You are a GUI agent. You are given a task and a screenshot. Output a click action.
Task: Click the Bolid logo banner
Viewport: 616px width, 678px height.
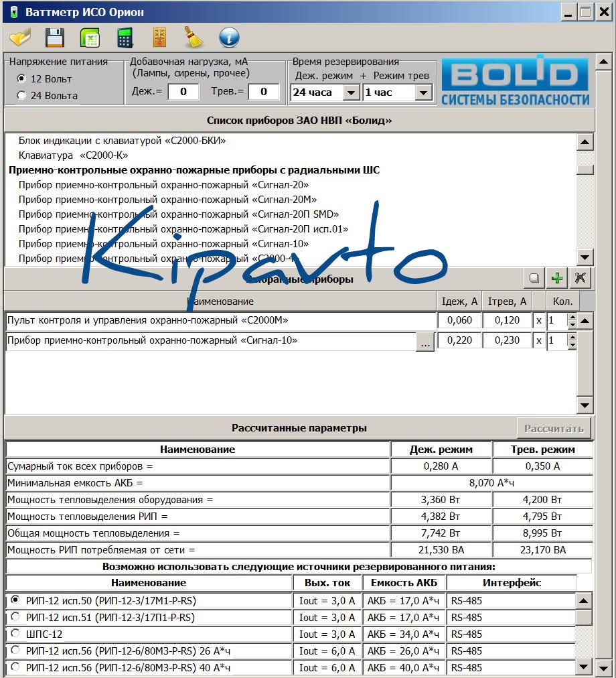tap(515, 80)
